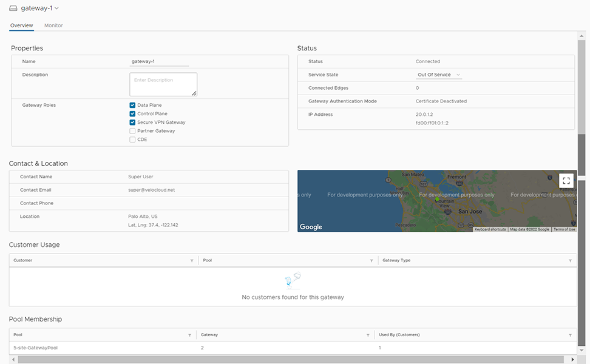Enable the Partner Gateway role checkbox
This screenshot has height=364, width=590.
click(x=132, y=130)
